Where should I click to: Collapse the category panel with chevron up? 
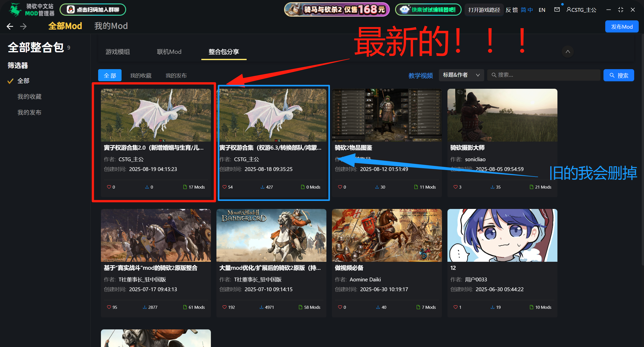[567, 52]
